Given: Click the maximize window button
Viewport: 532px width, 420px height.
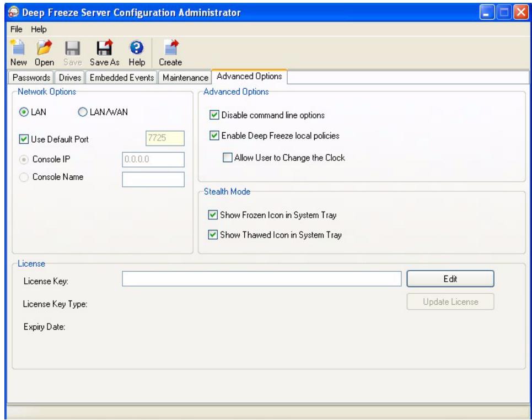Looking at the screenshot, I should point(504,13).
